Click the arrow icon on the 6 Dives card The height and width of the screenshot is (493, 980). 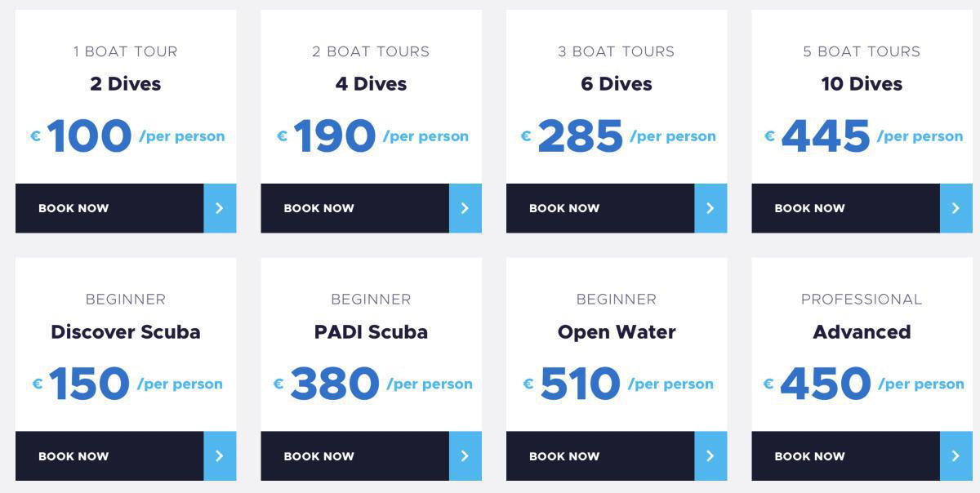[710, 208]
